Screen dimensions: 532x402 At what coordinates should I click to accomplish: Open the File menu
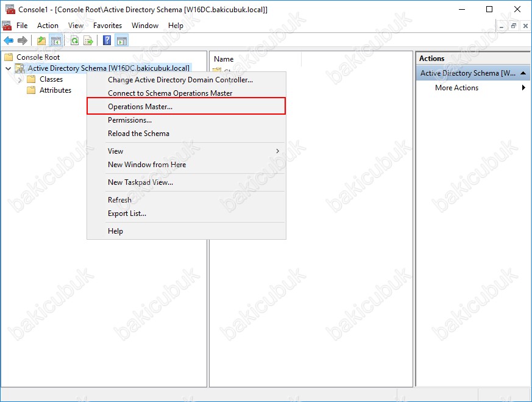(x=22, y=26)
